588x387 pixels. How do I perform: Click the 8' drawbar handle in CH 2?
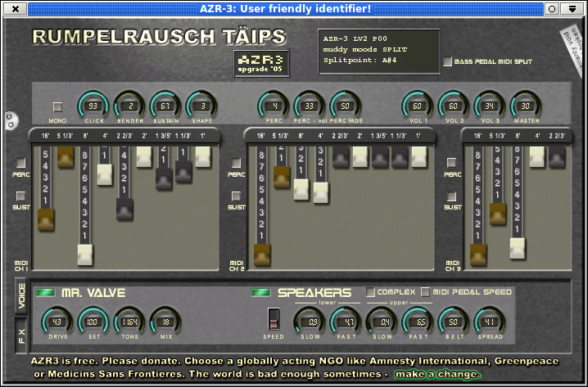point(301,189)
